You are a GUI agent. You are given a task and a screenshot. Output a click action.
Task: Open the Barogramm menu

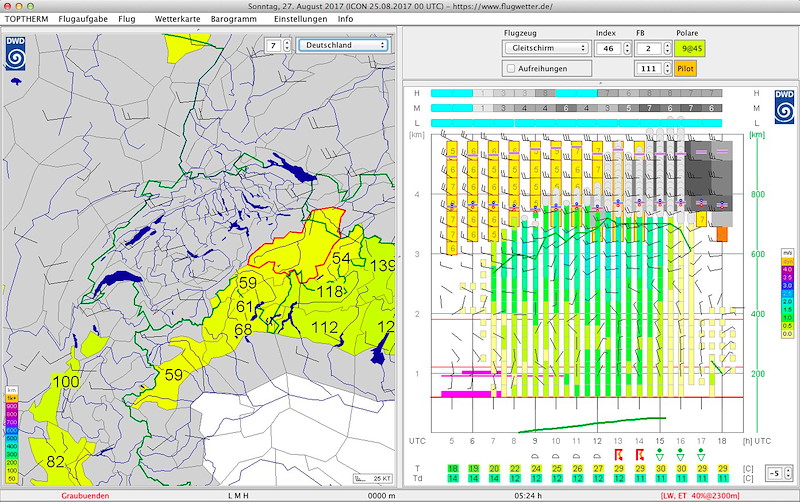click(x=234, y=19)
